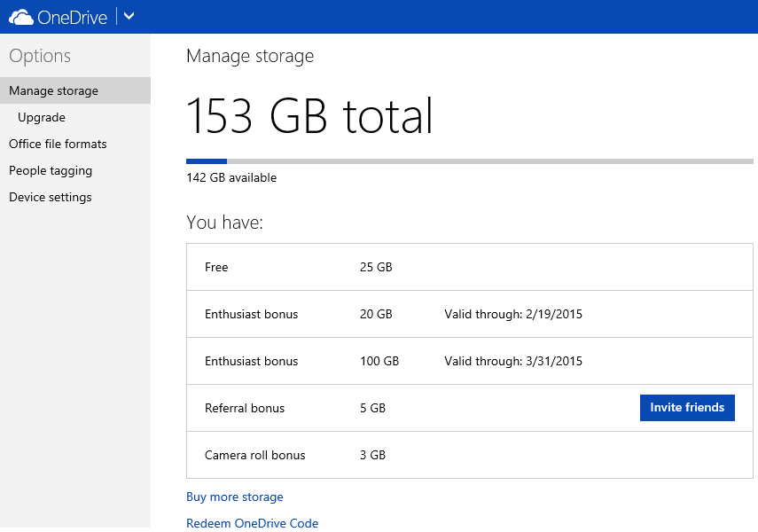This screenshot has width=758, height=532.
Task: Open the dropdown chevron beside OneDrive
Action: [x=129, y=16]
